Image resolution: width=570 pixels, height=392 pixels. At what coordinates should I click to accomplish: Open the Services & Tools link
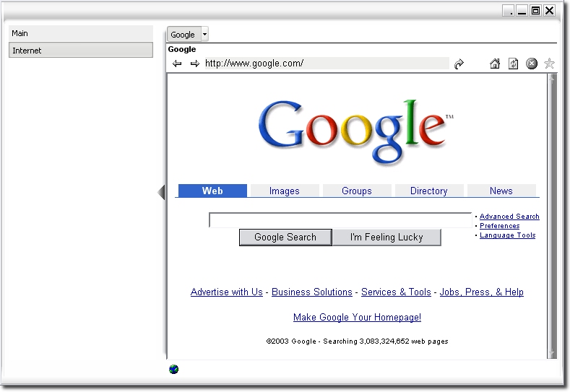tap(396, 292)
